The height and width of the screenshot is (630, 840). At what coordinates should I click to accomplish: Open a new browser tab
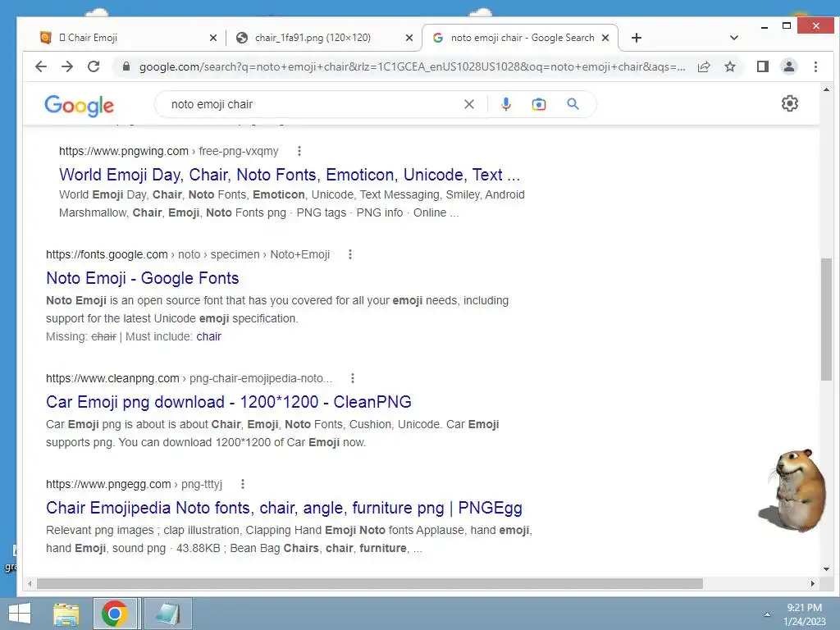(637, 38)
